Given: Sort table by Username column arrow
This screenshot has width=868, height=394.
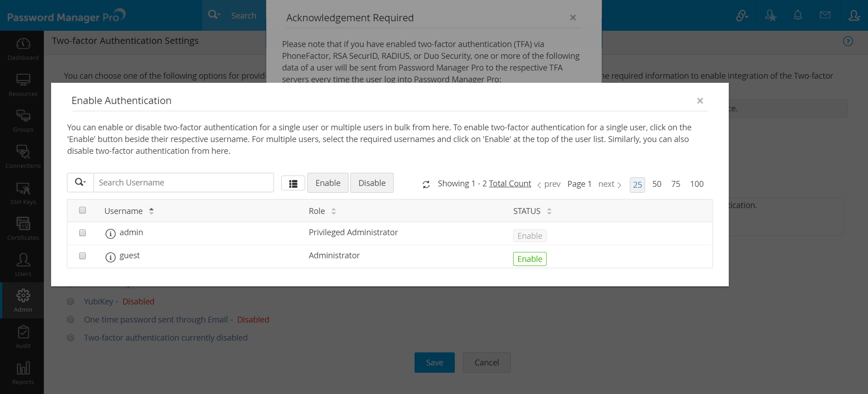Looking at the screenshot, I should point(151,211).
